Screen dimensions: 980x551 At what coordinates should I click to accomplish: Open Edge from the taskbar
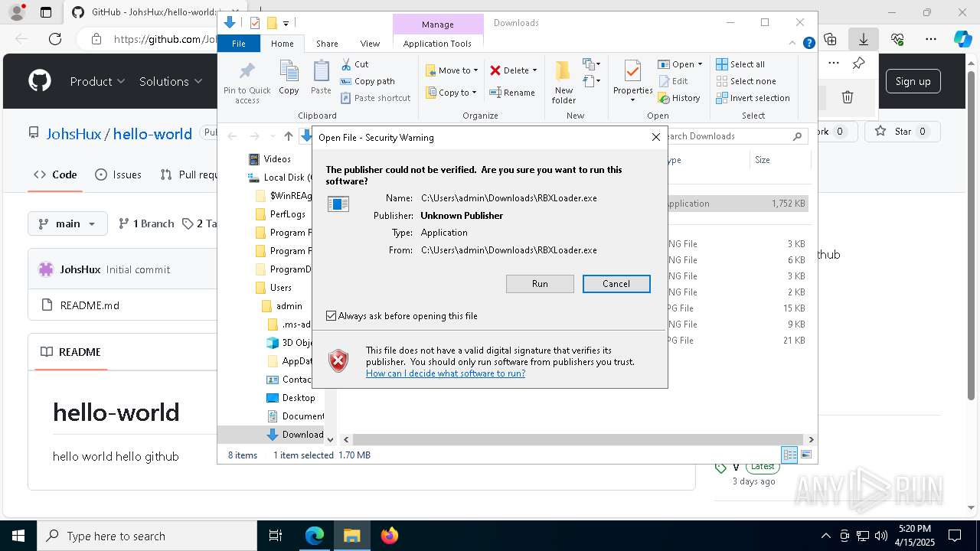(x=315, y=536)
